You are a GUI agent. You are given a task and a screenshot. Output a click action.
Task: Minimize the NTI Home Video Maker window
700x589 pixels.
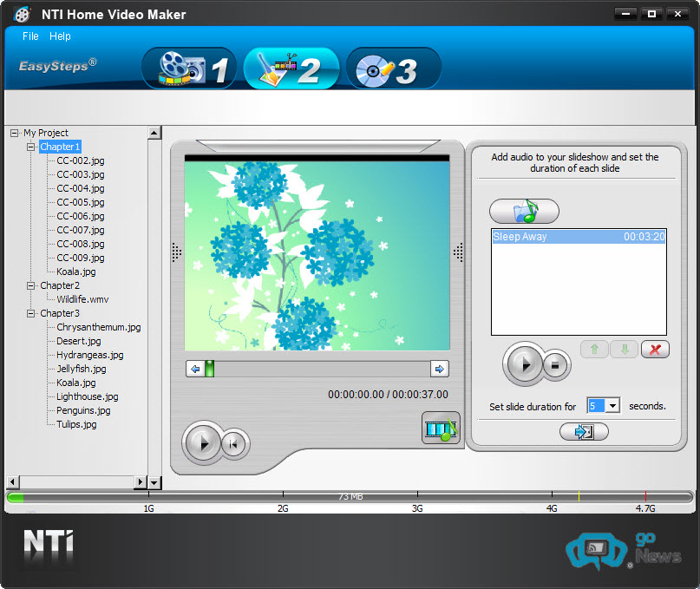pyautogui.click(x=625, y=14)
